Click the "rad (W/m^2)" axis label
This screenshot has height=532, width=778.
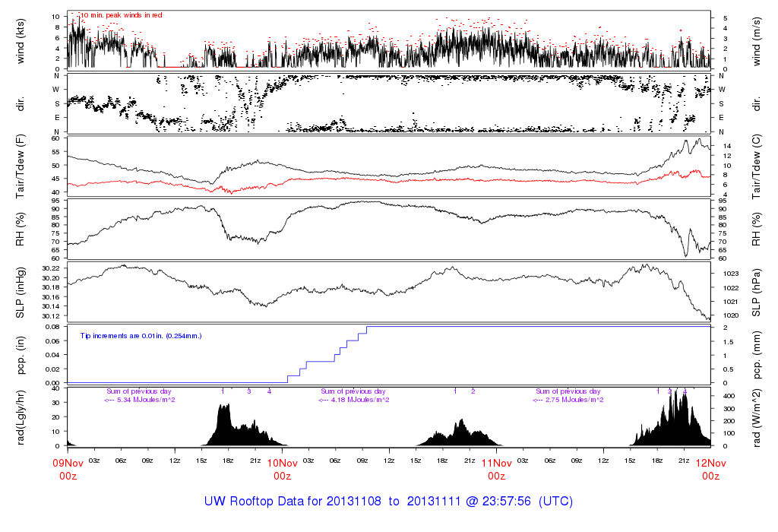pos(757,416)
